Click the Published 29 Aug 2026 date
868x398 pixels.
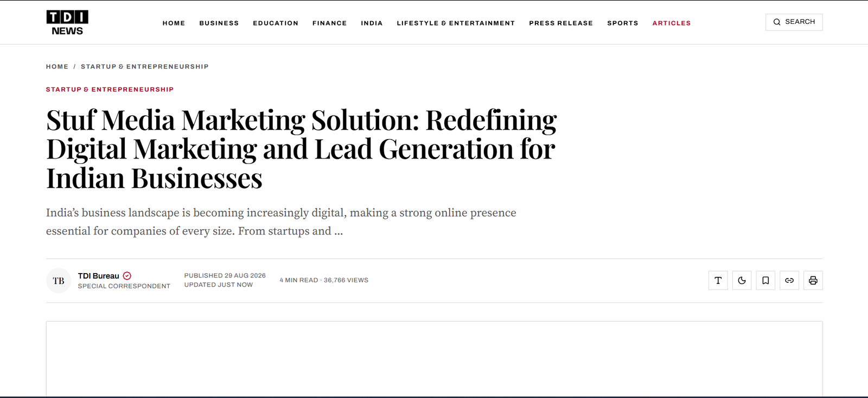[x=225, y=276]
